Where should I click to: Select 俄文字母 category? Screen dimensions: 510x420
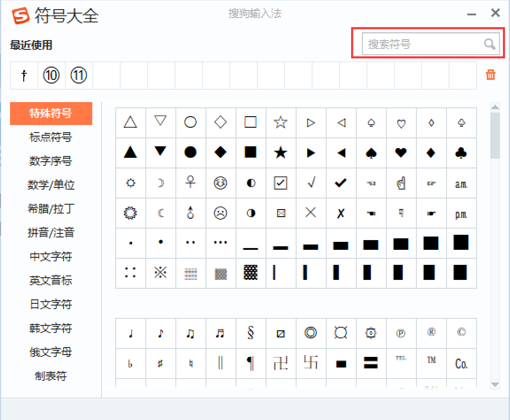pyautogui.click(x=51, y=352)
